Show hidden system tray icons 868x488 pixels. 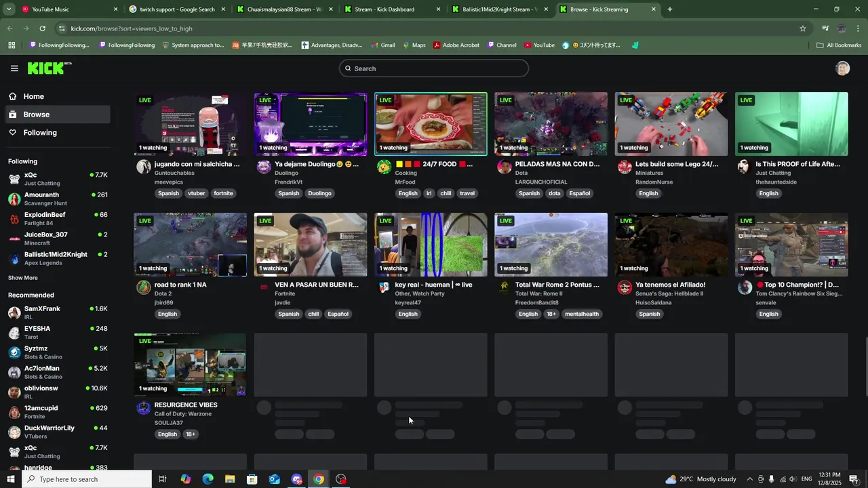pyautogui.click(x=749, y=479)
